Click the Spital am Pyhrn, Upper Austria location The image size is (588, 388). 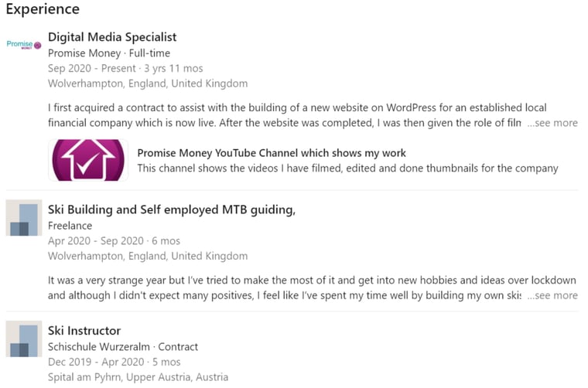tap(138, 377)
